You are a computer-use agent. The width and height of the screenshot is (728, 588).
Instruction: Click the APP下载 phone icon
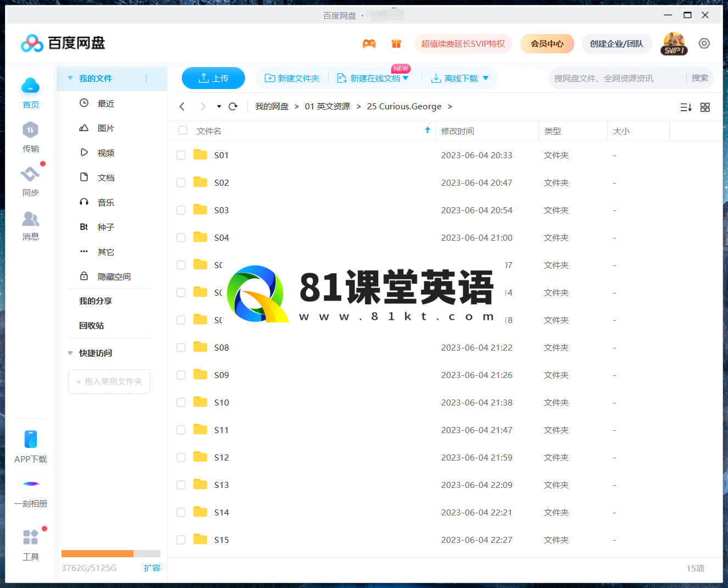(31, 439)
